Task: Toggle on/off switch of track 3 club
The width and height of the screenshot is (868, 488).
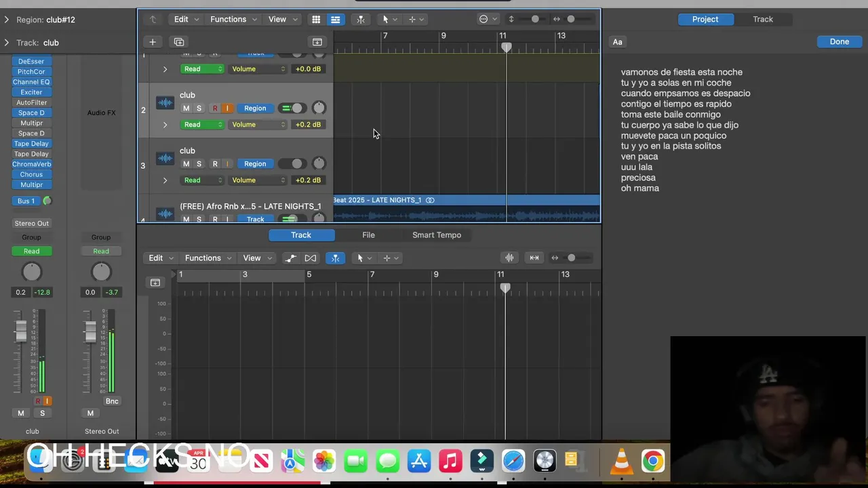Action: [x=292, y=164]
